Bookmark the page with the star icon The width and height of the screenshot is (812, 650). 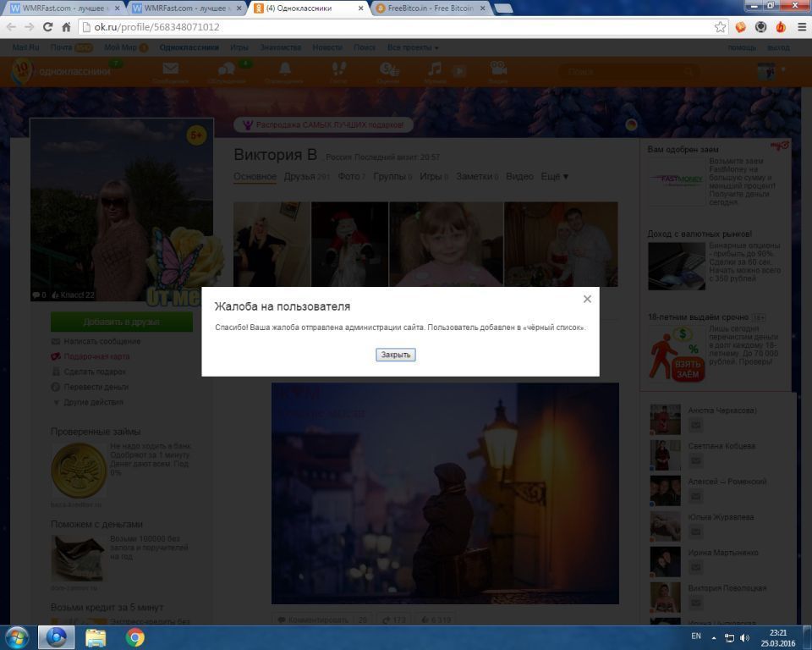tap(720, 27)
